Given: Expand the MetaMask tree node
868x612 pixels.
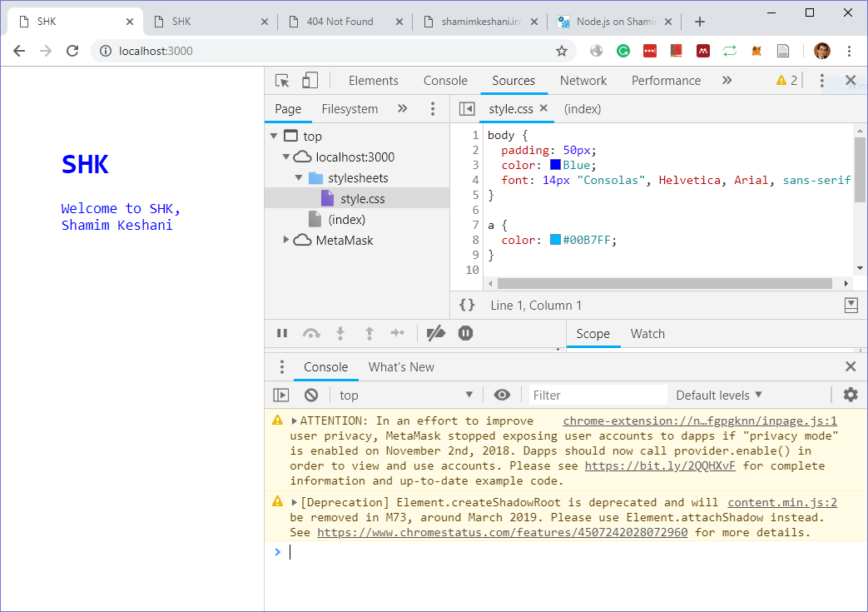Looking at the screenshot, I should 286,240.
